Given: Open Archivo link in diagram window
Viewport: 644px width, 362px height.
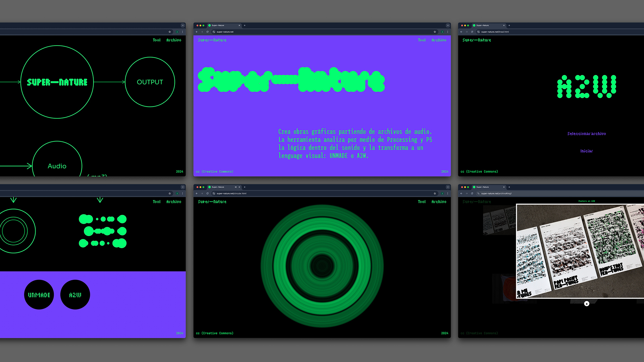Looking at the screenshot, I should [x=174, y=40].
